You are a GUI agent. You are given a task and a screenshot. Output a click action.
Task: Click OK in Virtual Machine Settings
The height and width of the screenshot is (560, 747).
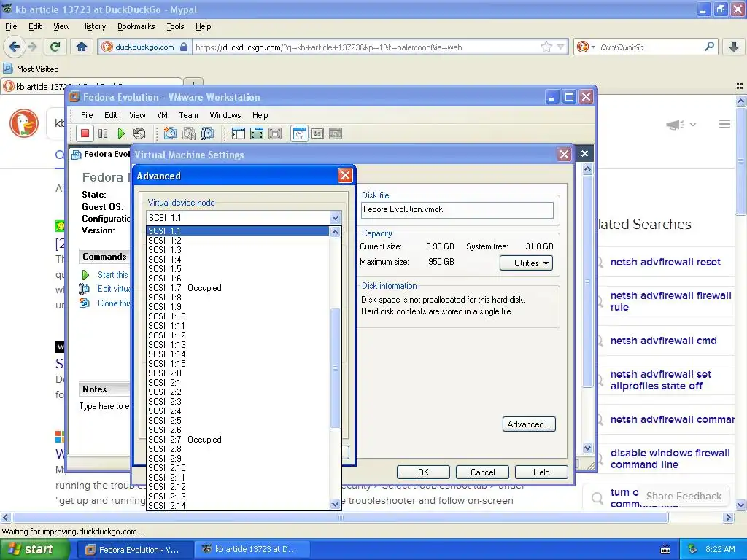pos(423,472)
